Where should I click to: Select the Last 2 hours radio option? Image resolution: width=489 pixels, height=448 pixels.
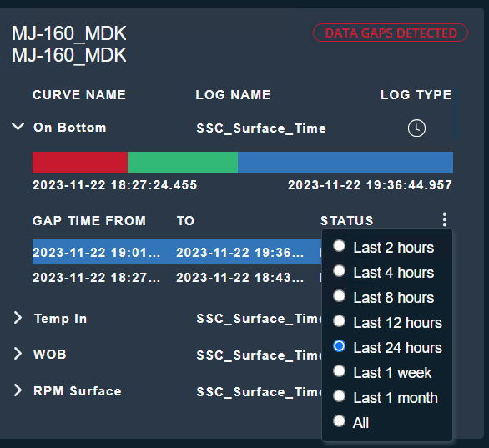(x=339, y=246)
